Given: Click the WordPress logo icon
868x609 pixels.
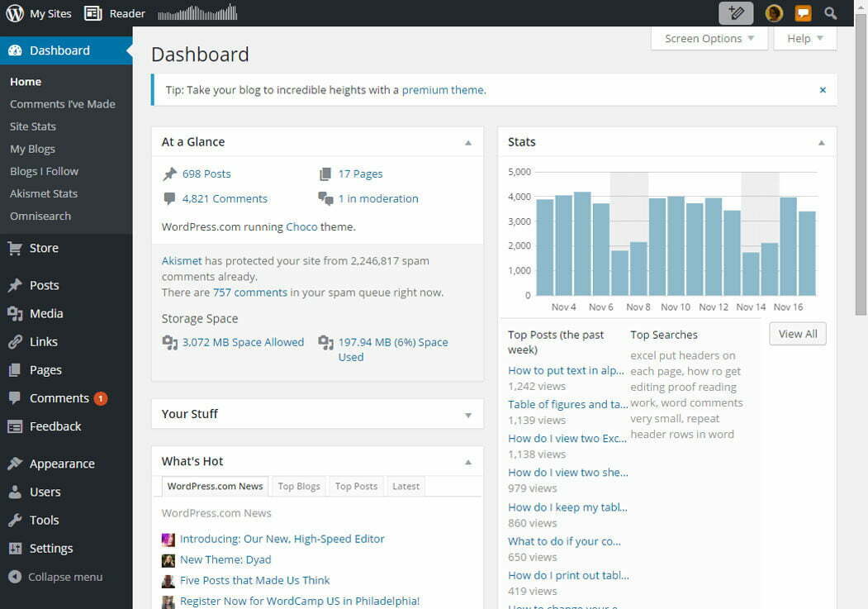Looking at the screenshot, I should 15,13.
